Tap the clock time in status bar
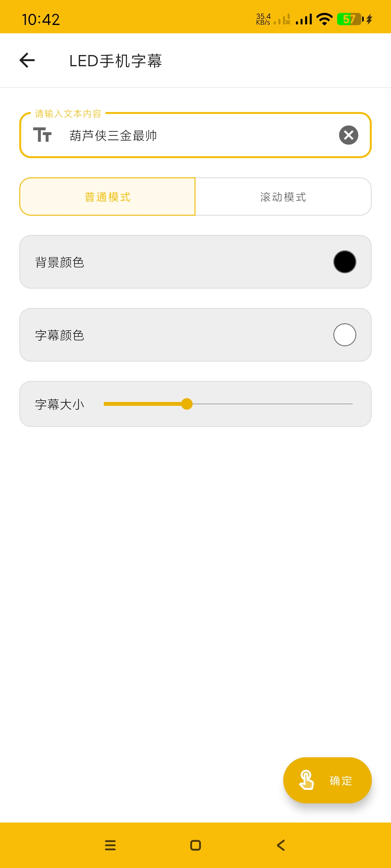Viewport: 391px width, 868px height. (41, 20)
